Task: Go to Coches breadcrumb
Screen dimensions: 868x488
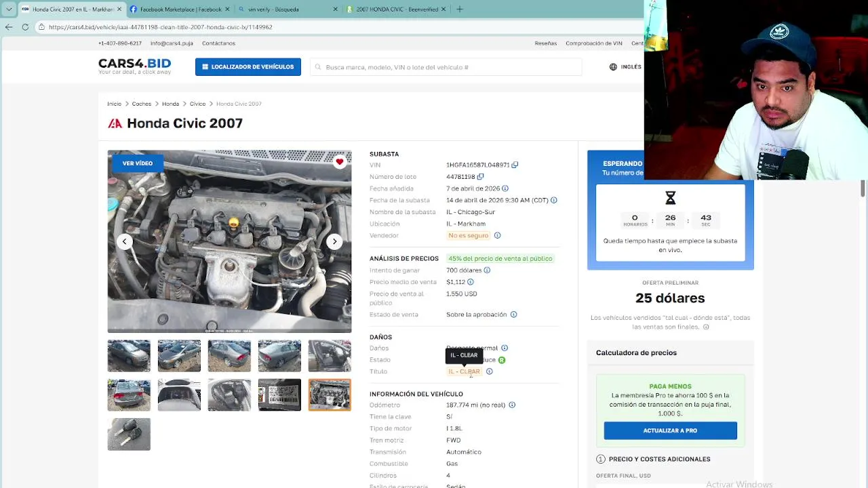Action: (142, 104)
